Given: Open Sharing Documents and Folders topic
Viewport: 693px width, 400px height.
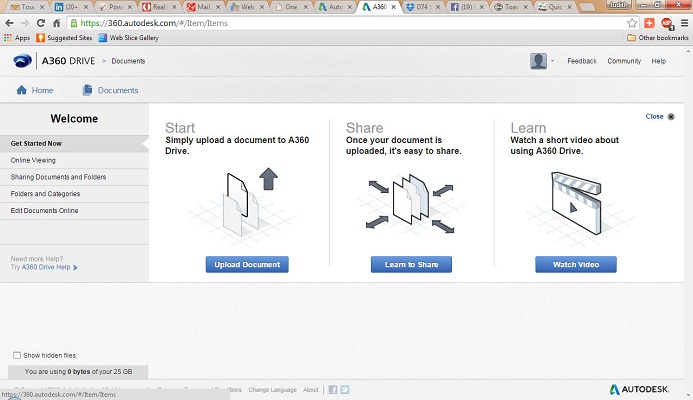Looking at the screenshot, I should (x=74, y=177).
